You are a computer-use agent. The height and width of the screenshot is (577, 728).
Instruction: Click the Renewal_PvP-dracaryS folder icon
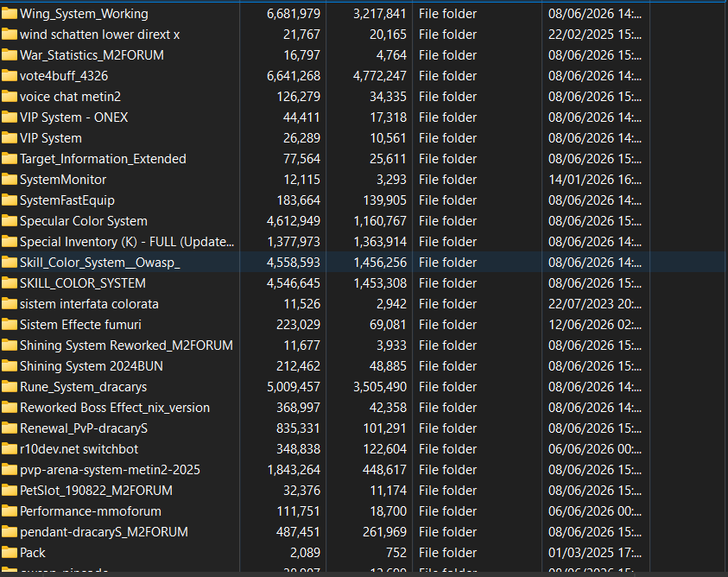[9, 428]
